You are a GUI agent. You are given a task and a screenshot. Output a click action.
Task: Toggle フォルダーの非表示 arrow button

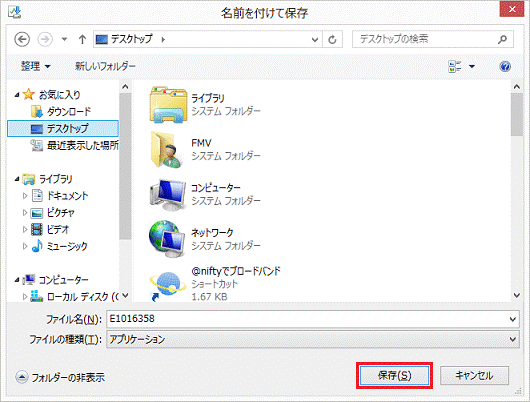tap(22, 377)
